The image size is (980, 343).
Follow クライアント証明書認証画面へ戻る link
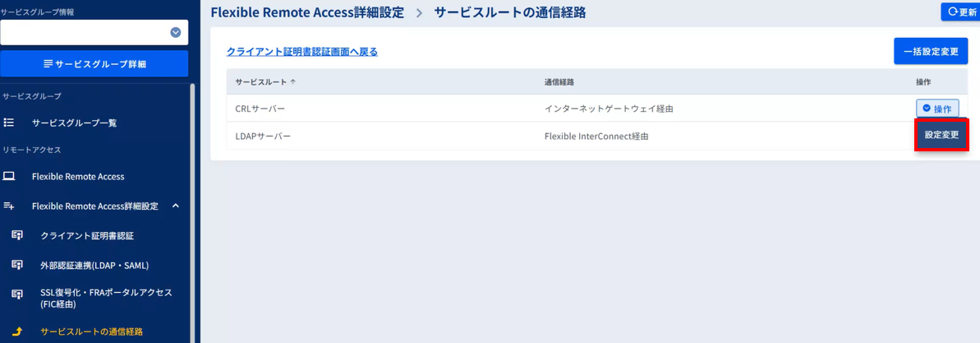click(x=301, y=51)
